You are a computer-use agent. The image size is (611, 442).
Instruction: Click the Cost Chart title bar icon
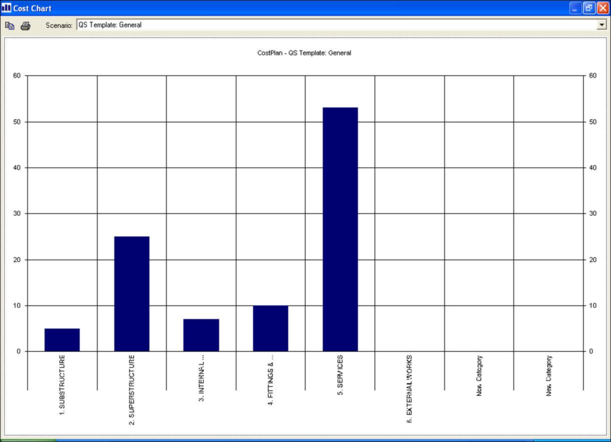click(7, 7)
